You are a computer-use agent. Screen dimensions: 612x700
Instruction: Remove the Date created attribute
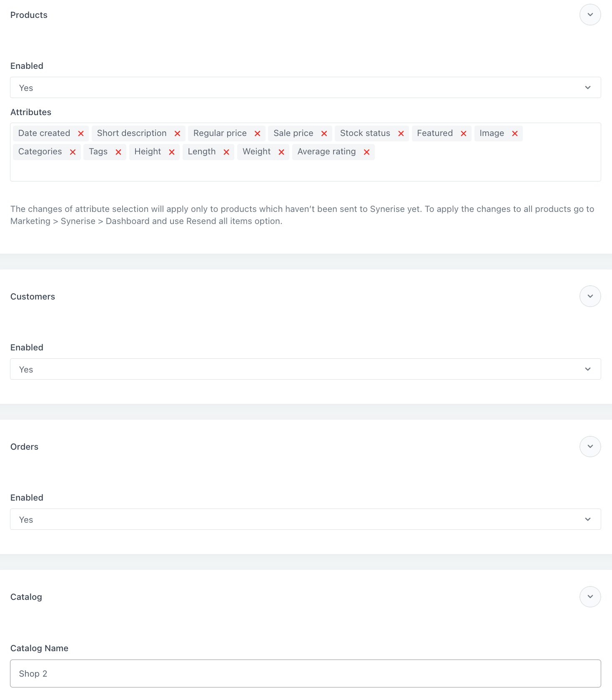[81, 133]
